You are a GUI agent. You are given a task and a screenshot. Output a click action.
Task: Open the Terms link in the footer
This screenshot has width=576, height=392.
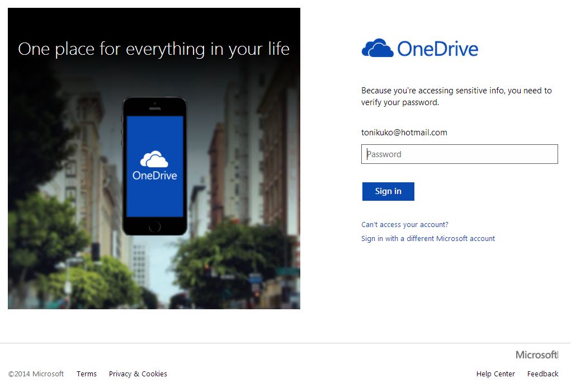(87, 374)
